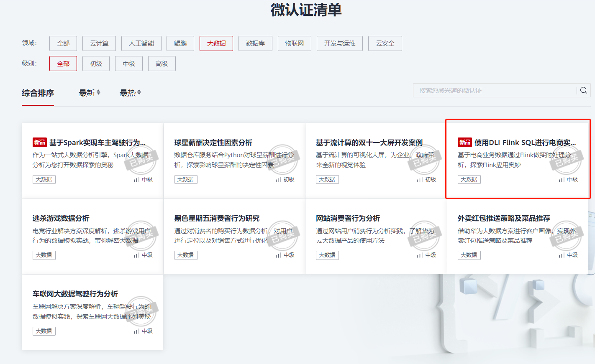Sort by 最新
This screenshot has height=364, width=595.
click(87, 93)
